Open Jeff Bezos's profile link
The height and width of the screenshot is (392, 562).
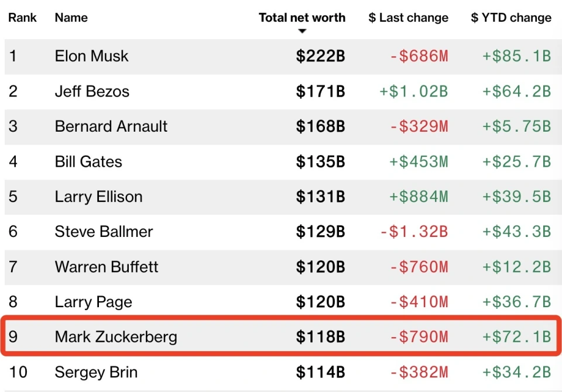[92, 91]
